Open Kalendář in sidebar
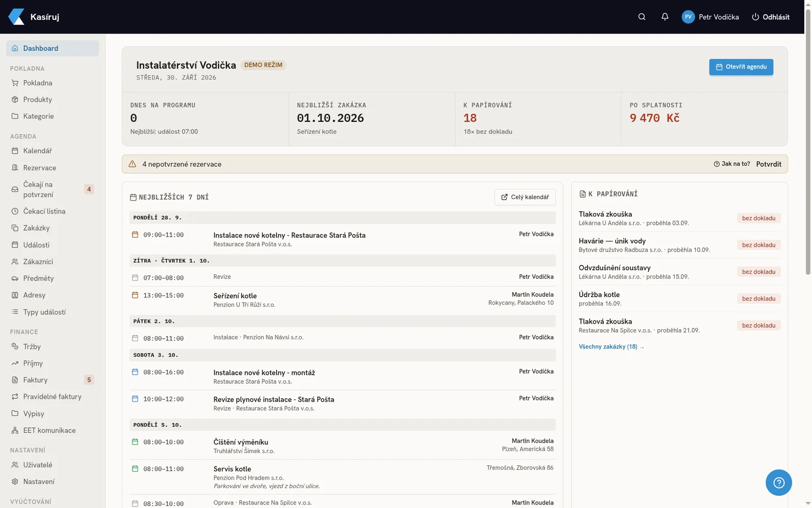Image resolution: width=812 pixels, height=508 pixels. click(52, 151)
